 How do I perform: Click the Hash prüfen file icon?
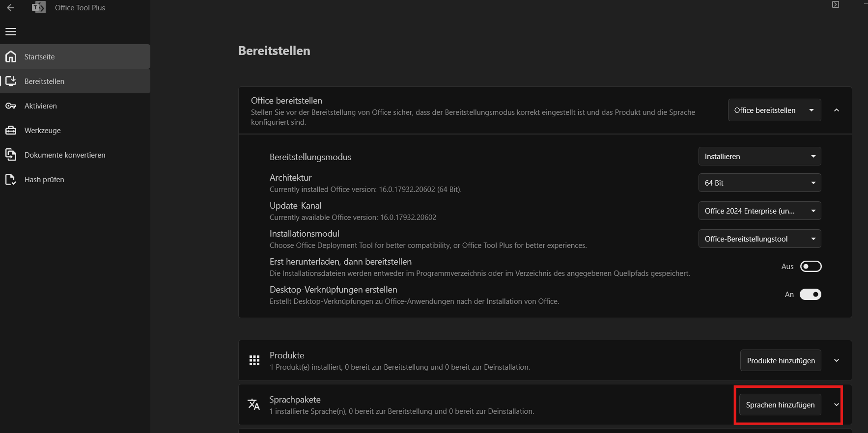click(11, 180)
